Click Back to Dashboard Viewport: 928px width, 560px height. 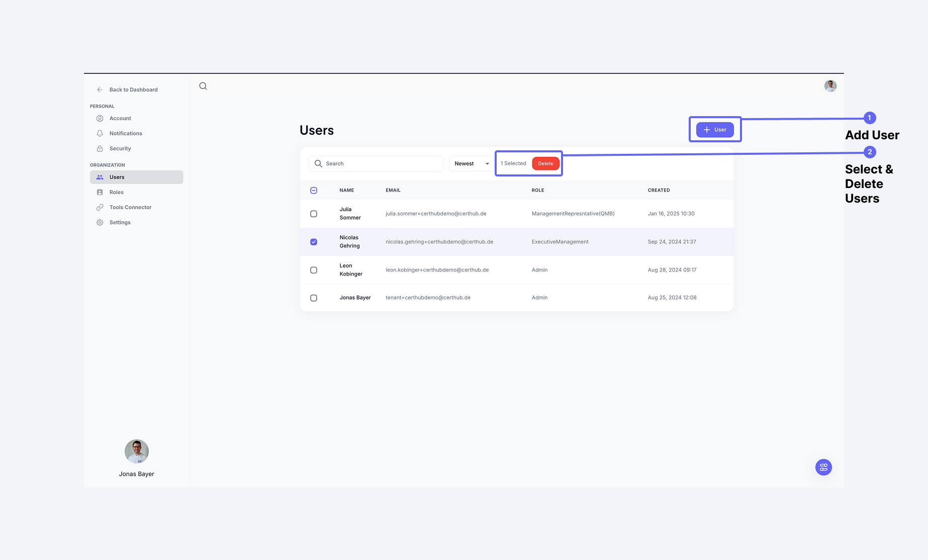pyautogui.click(x=133, y=89)
